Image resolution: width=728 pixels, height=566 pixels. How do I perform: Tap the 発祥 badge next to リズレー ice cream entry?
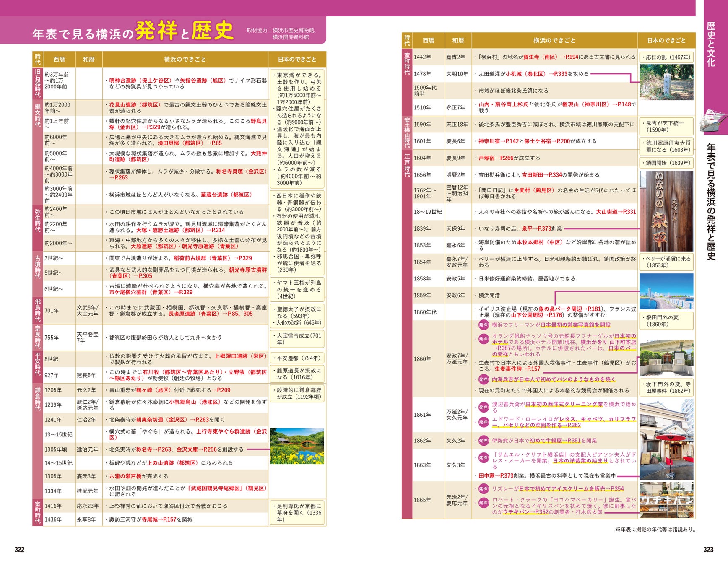point(484,488)
